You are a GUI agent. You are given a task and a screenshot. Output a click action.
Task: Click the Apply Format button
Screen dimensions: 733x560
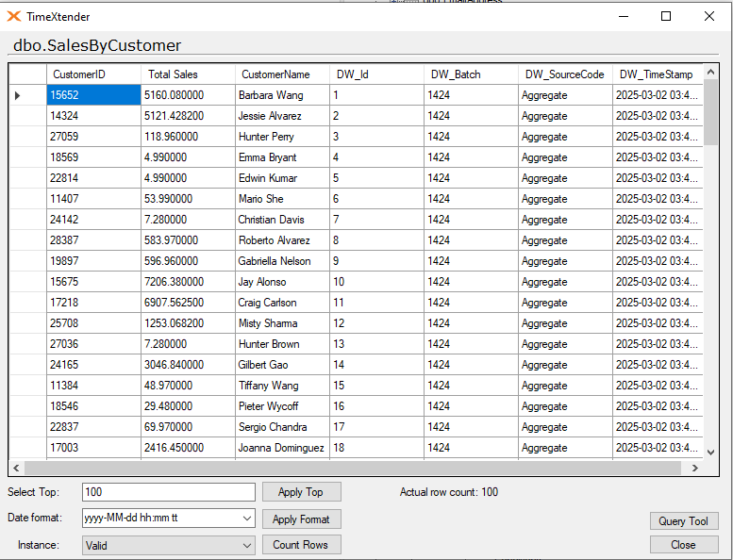click(302, 519)
